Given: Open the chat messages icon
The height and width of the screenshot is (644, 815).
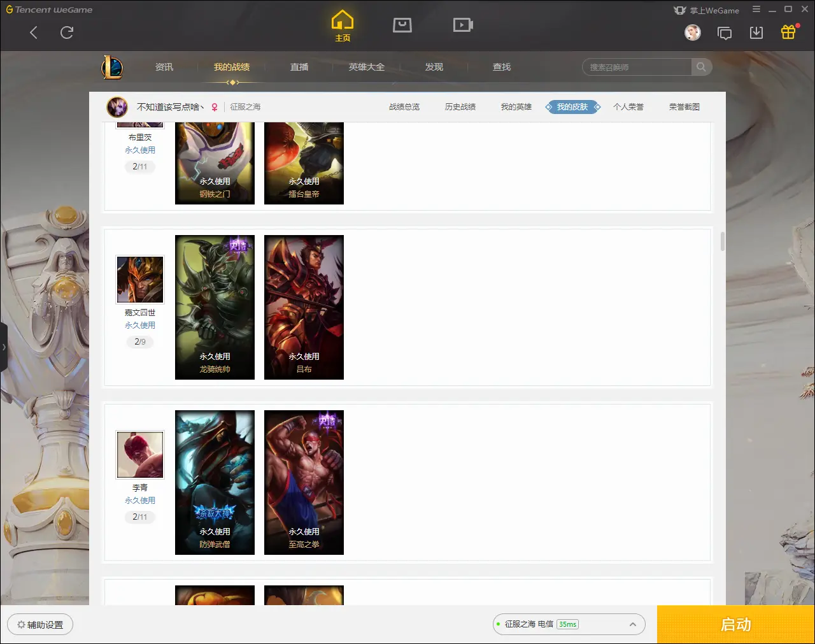Looking at the screenshot, I should (x=725, y=32).
